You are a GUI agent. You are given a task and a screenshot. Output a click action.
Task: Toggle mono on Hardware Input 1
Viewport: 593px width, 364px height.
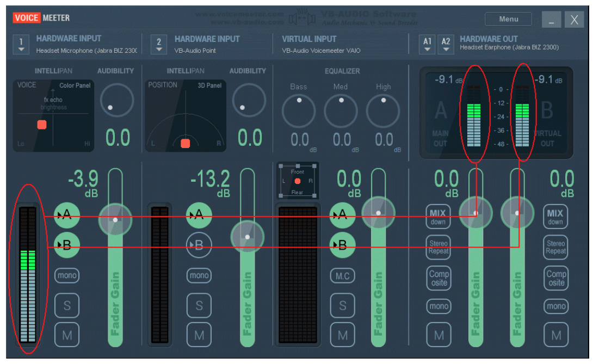(x=67, y=275)
